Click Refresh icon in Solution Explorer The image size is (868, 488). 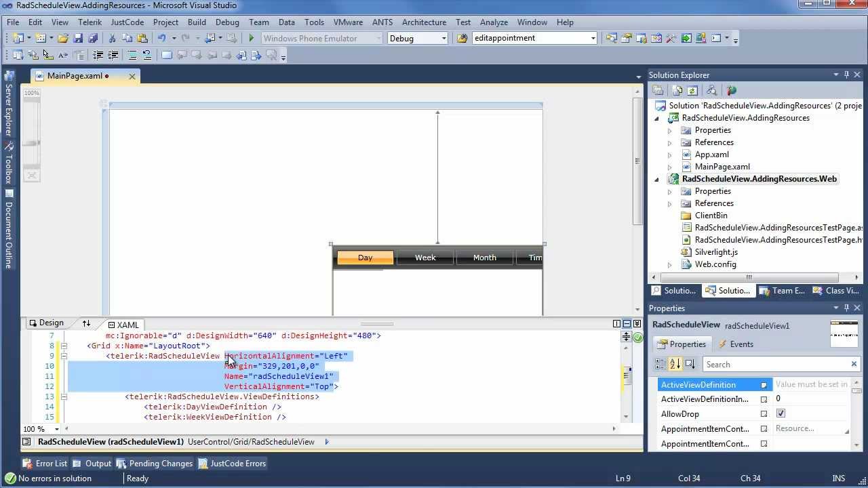click(x=692, y=90)
